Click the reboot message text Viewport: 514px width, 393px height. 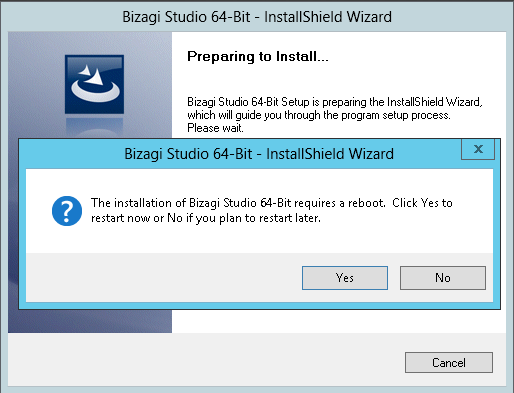point(272,210)
